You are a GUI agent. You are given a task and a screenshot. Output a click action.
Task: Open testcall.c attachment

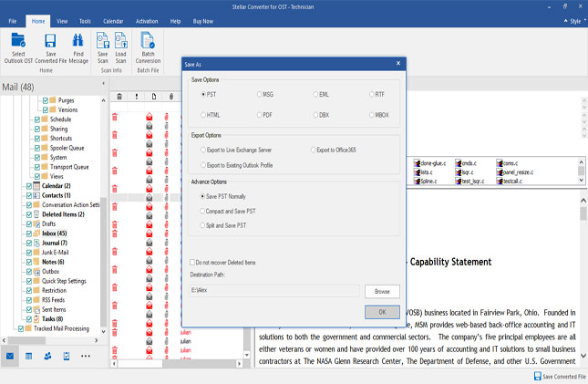[510, 182]
